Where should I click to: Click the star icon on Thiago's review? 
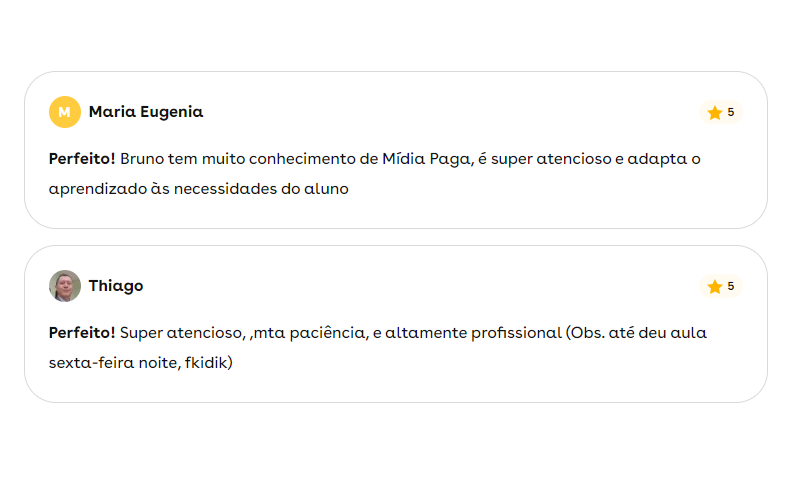pyautogui.click(x=714, y=287)
